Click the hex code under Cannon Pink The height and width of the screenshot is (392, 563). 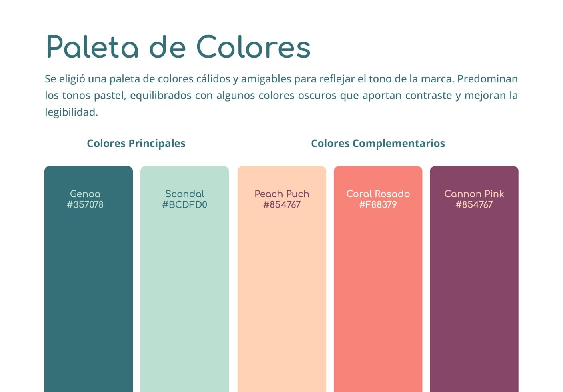click(474, 204)
